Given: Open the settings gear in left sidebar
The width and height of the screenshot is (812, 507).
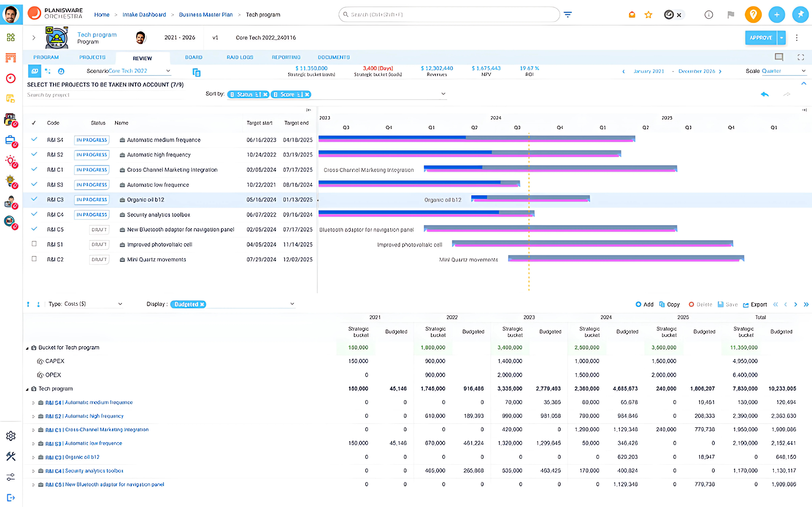Looking at the screenshot, I should (x=11, y=436).
